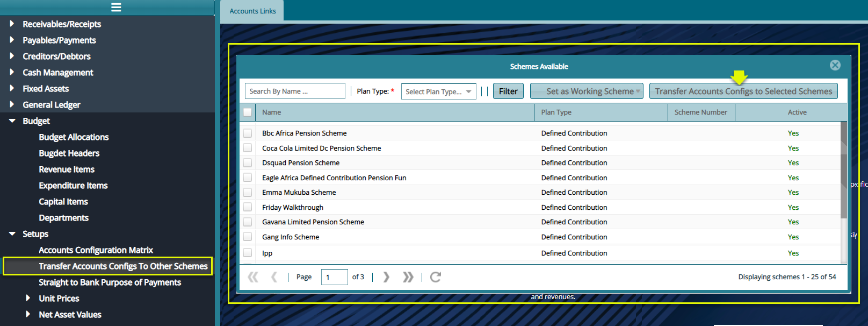Check the Ipp scheme row
This screenshot has height=326, width=868.
click(x=247, y=253)
